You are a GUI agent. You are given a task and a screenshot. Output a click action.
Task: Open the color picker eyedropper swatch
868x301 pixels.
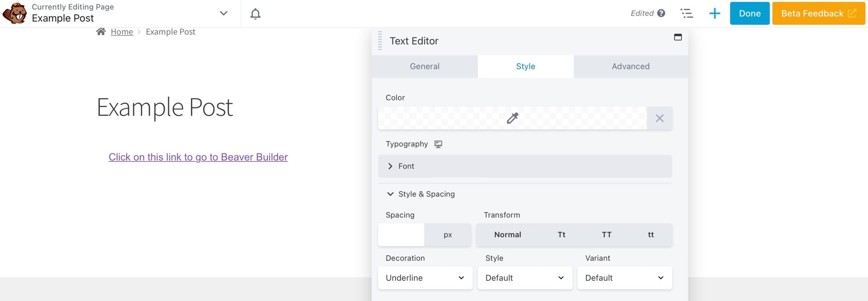click(x=512, y=118)
